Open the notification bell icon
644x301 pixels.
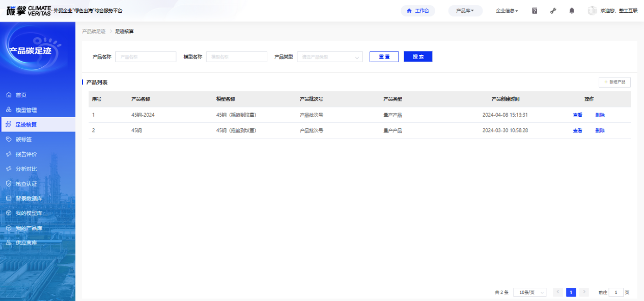pyautogui.click(x=572, y=11)
